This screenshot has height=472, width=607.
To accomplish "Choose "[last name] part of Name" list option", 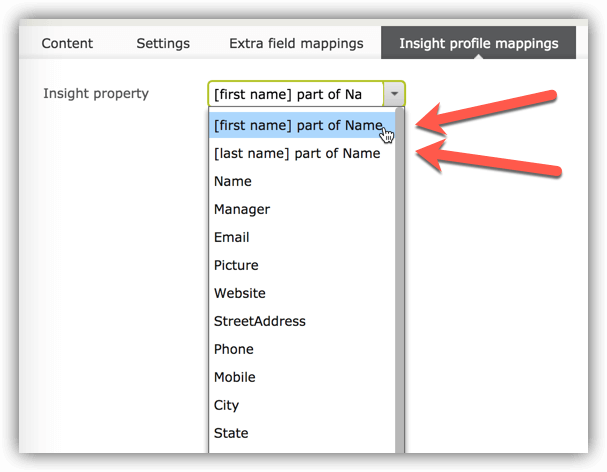I will click(297, 153).
